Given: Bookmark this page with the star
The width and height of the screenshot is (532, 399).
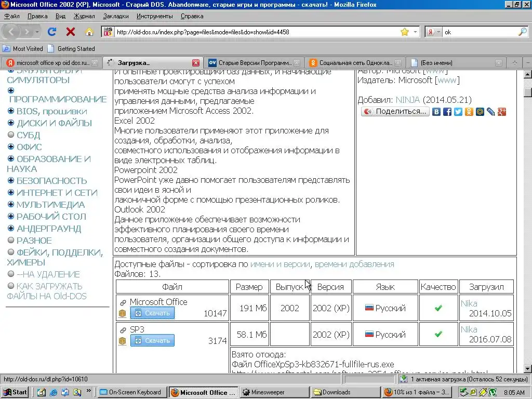Looking at the screenshot, I should pyautogui.click(x=404, y=32).
